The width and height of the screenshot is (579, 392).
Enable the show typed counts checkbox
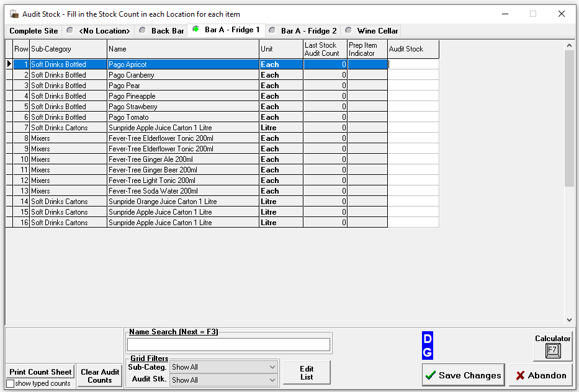coord(10,383)
